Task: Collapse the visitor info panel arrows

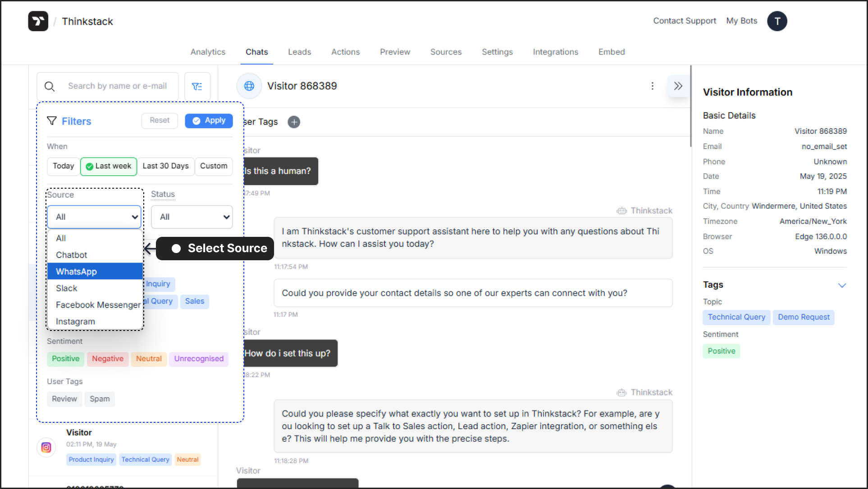Action: [x=678, y=86]
